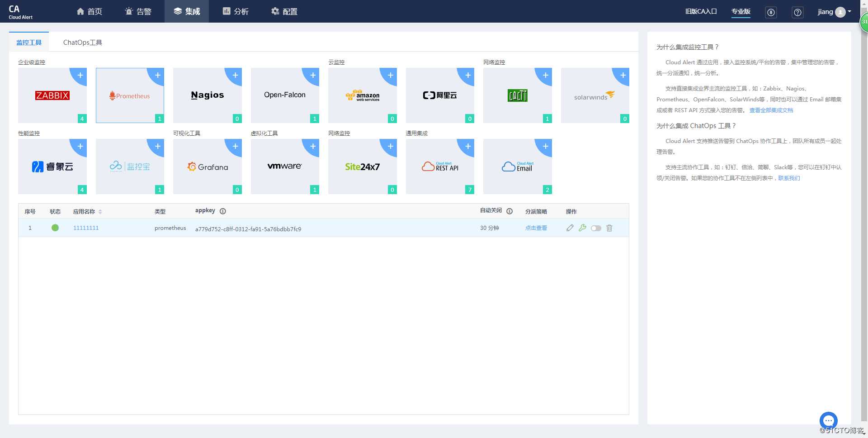Toggle the enable switch for application 11111111
Screen dimensions: 868x438
(596, 228)
